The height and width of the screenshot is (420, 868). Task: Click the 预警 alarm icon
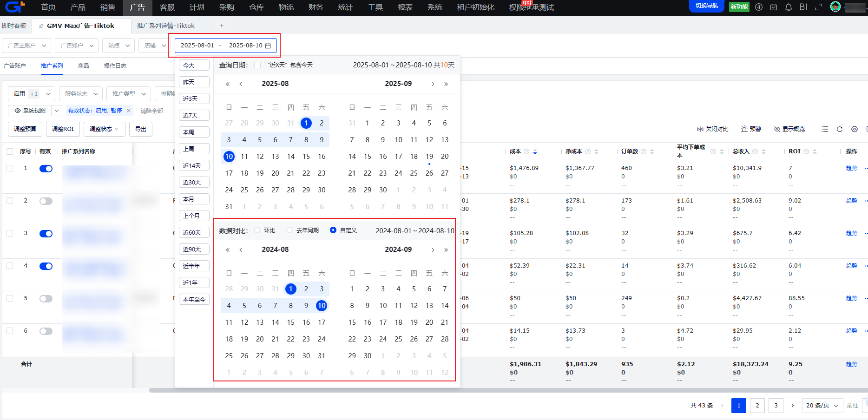(744, 129)
